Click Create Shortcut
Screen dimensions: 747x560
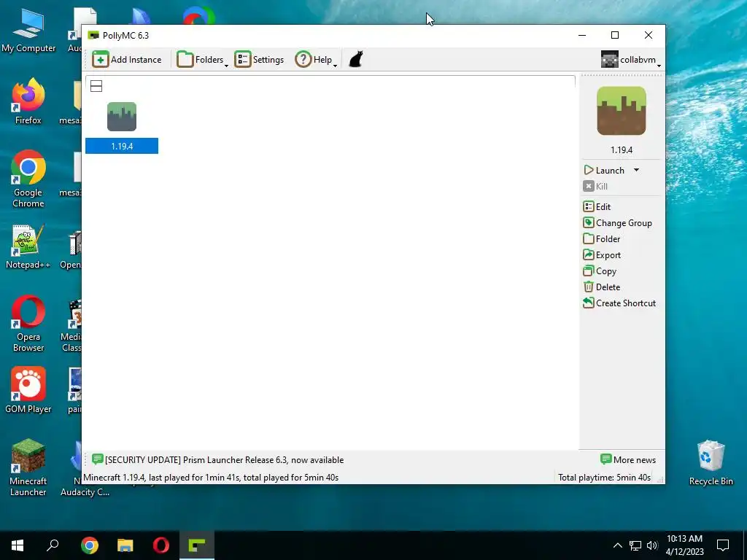click(619, 303)
